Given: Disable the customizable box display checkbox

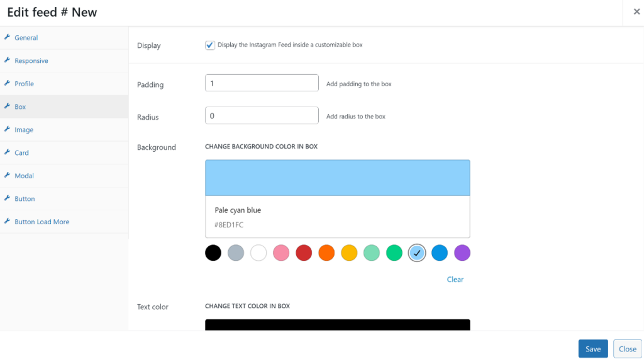Looking at the screenshot, I should [x=209, y=45].
